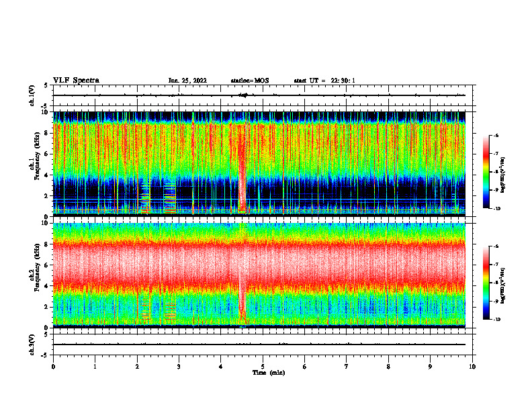
Task: Click the time axis tick label "0"
Action: click(x=53, y=367)
